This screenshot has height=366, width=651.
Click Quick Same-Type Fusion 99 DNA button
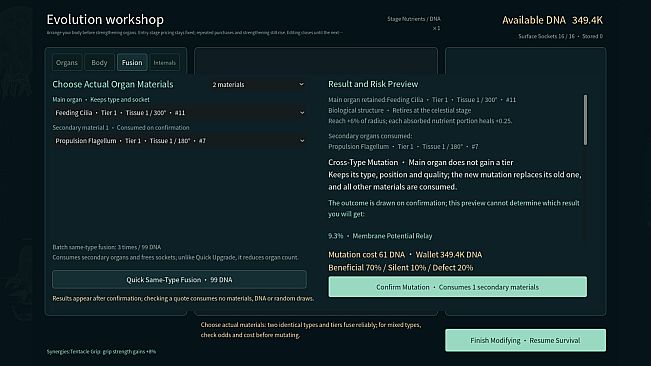(179, 280)
